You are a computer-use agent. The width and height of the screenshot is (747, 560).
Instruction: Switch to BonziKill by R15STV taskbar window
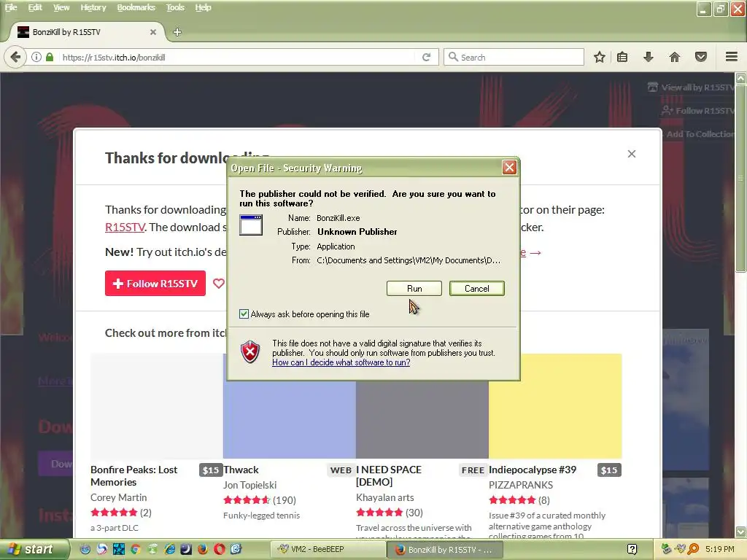[x=446, y=549]
